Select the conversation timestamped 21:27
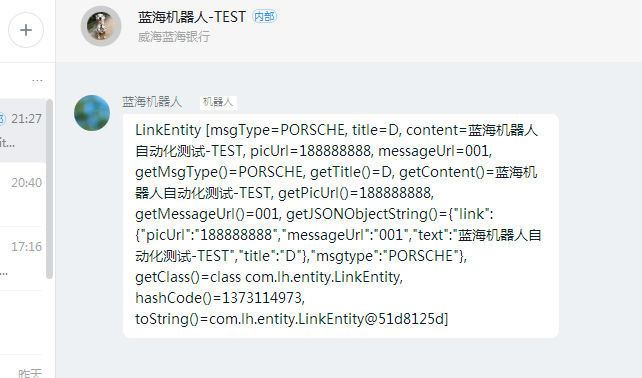Image resolution: width=642 pixels, height=378 pixels. coord(23,131)
